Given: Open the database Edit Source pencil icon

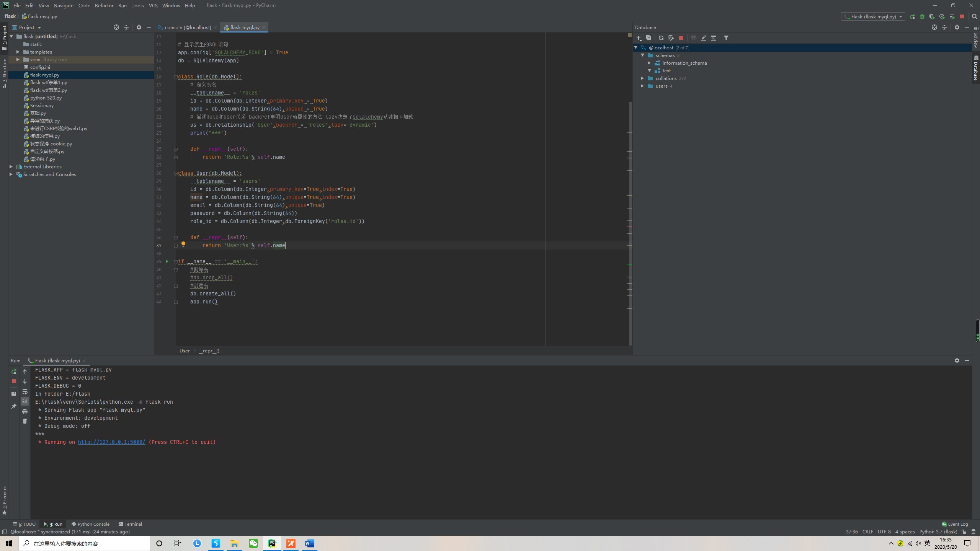Looking at the screenshot, I should 704,38.
